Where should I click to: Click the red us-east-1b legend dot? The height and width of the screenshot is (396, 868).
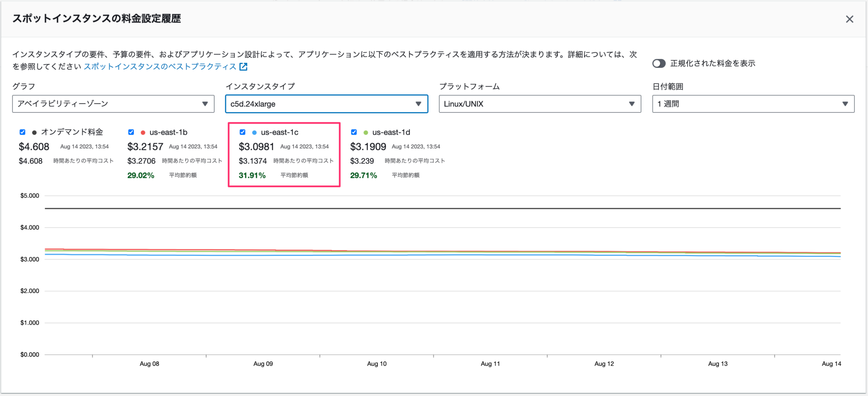pyautogui.click(x=144, y=132)
